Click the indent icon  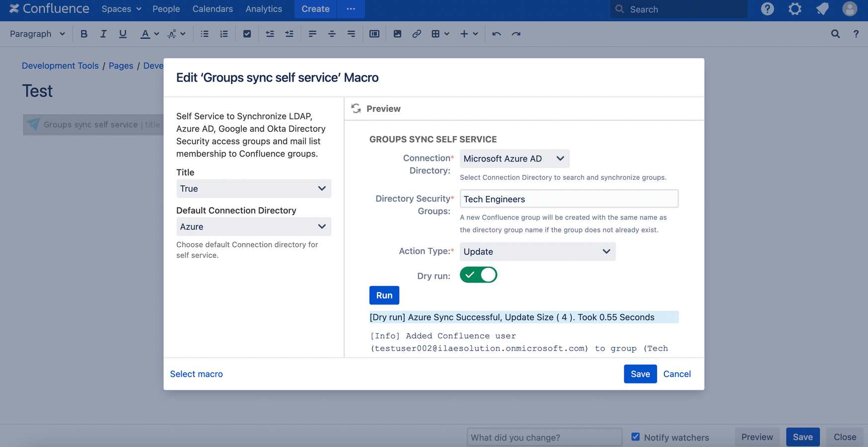(289, 34)
